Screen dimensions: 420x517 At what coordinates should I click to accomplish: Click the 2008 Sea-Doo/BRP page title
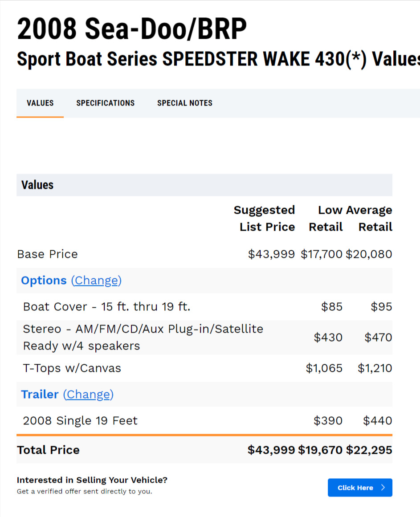click(131, 29)
